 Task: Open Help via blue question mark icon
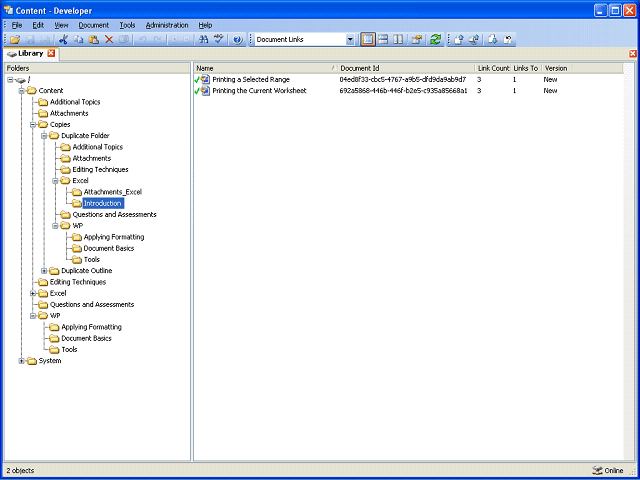point(238,40)
